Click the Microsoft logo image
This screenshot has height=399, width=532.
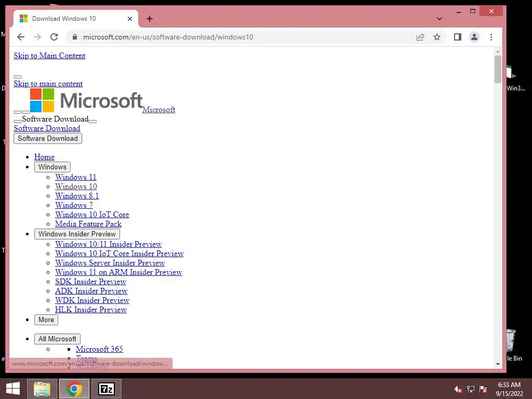(x=86, y=100)
